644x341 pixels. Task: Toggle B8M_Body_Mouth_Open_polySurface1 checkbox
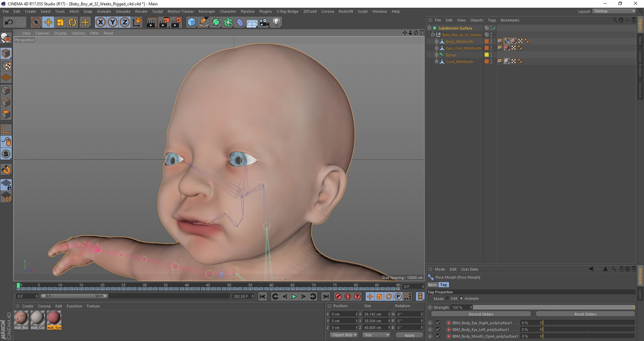click(438, 336)
